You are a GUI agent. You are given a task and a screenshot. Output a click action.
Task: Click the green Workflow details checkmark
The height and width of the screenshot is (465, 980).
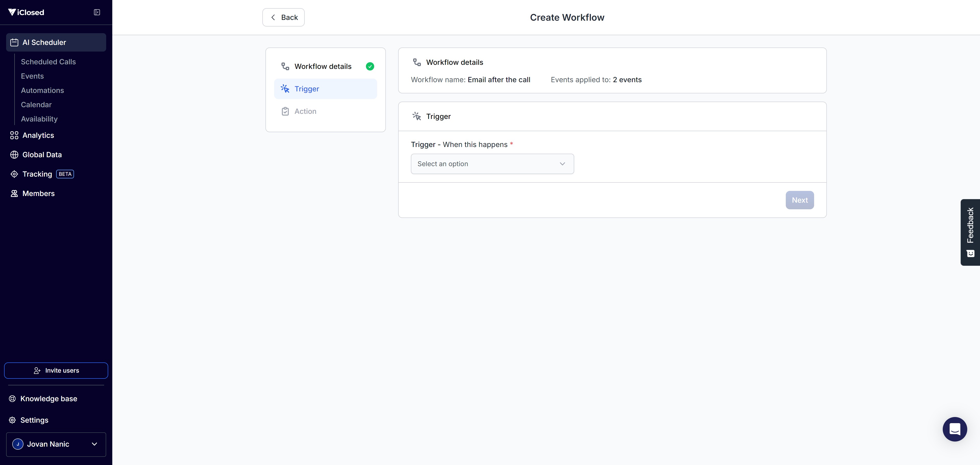point(370,67)
